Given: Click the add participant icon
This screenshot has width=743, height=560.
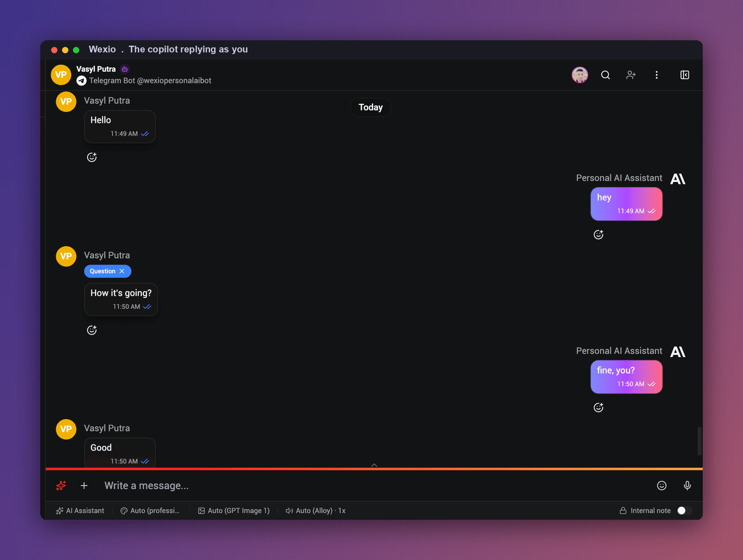Looking at the screenshot, I should coord(631,75).
